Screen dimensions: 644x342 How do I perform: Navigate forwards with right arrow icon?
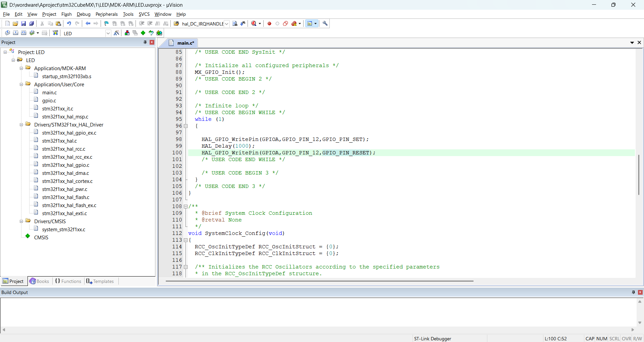(96, 23)
